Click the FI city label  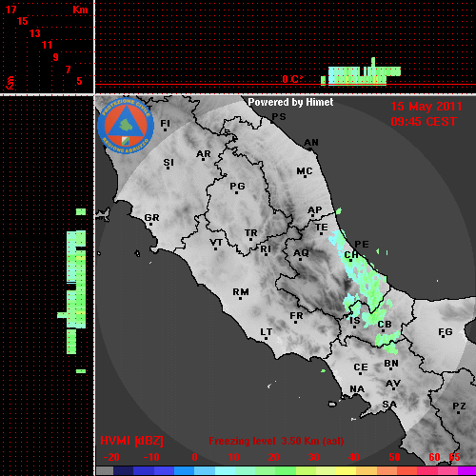point(165,123)
